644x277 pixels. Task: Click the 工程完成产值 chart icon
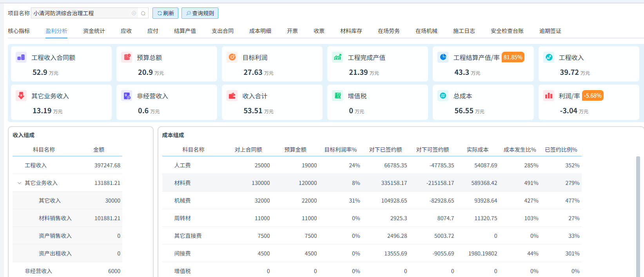pyautogui.click(x=337, y=57)
